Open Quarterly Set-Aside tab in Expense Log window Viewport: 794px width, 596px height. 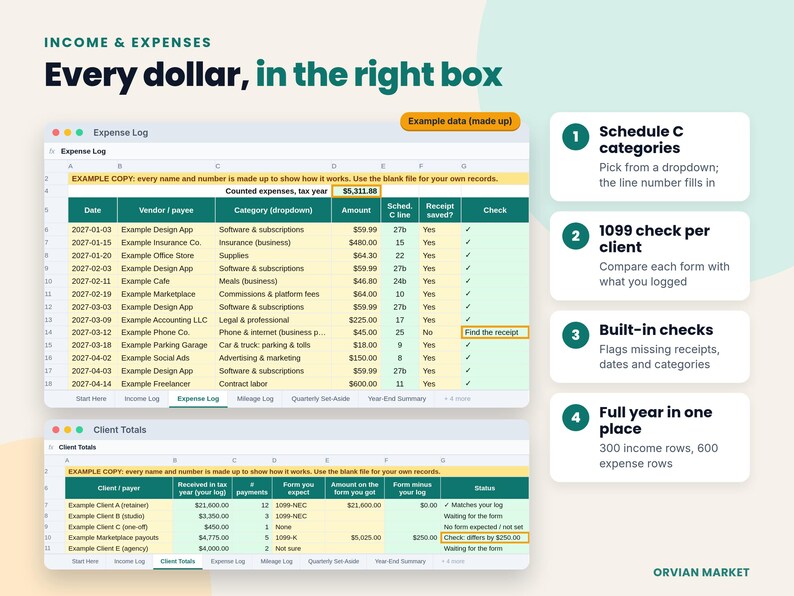tap(321, 399)
